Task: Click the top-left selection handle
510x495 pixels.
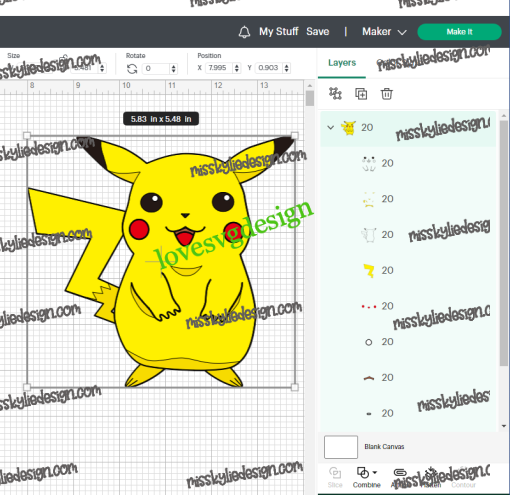Action: click(x=27, y=135)
